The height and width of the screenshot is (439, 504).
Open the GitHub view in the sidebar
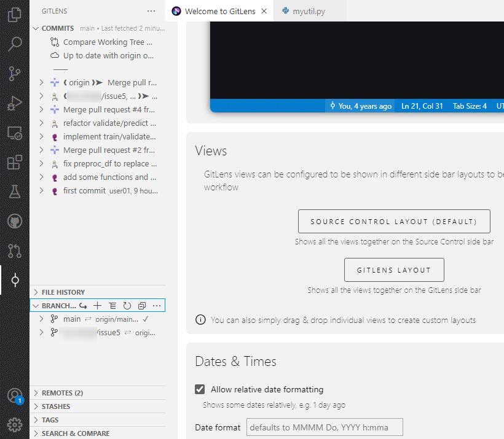(x=14, y=221)
